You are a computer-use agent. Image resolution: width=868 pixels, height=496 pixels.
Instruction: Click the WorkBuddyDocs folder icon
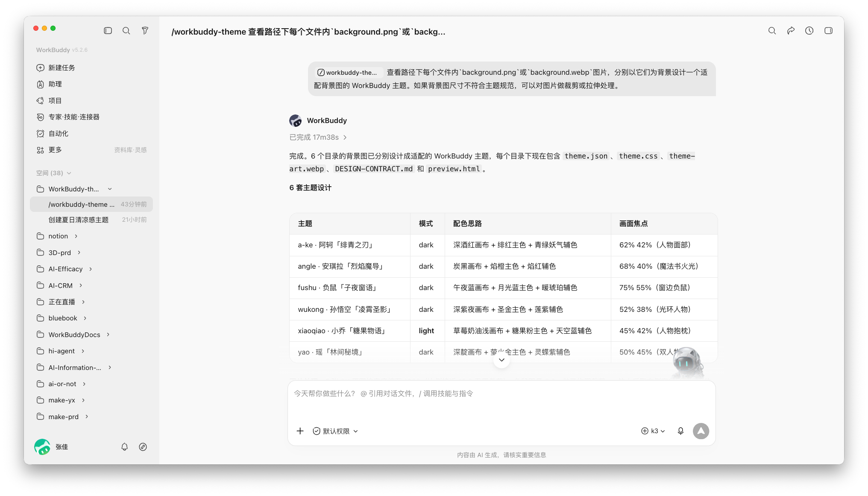tap(41, 335)
